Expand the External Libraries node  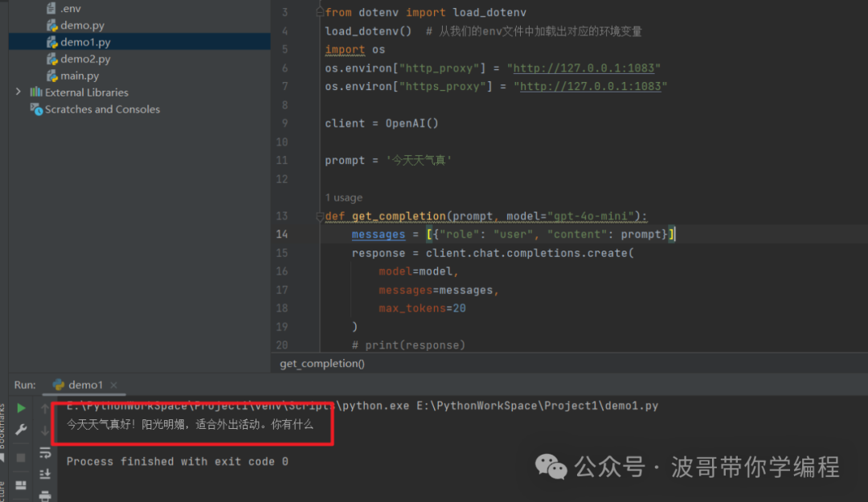tap(18, 92)
